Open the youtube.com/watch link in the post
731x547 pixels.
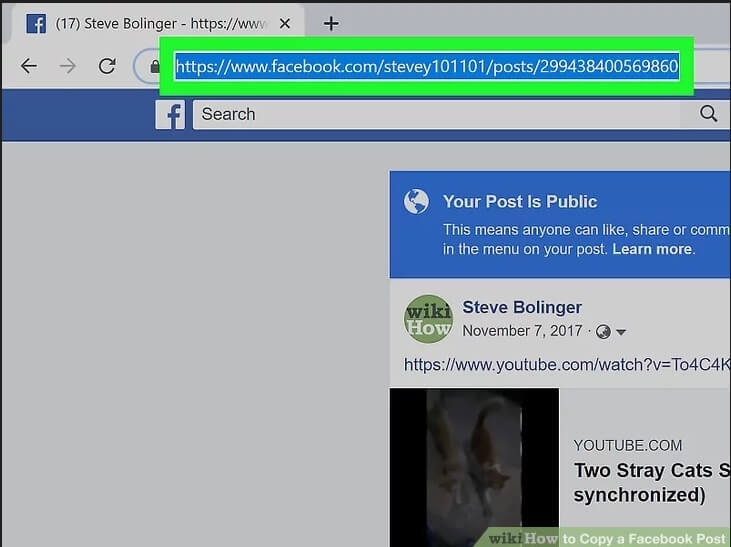click(x=567, y=365)
